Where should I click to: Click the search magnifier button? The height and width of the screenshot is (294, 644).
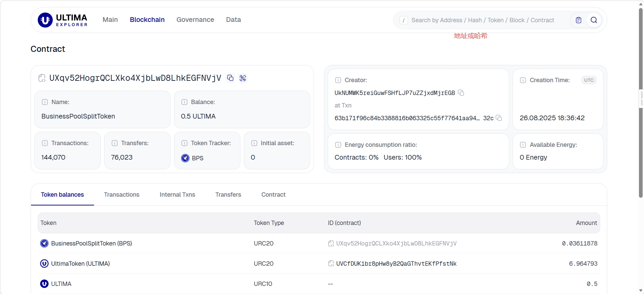(x=594, y=20)
